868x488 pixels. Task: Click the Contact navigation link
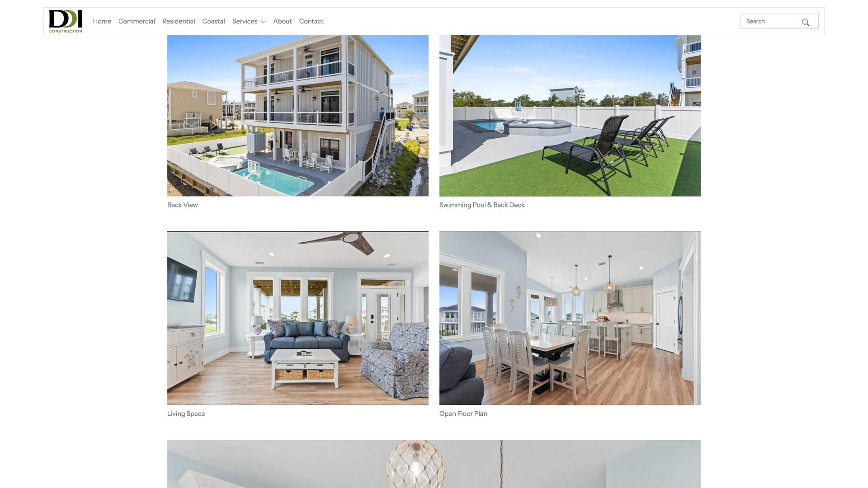click(311, 21)
